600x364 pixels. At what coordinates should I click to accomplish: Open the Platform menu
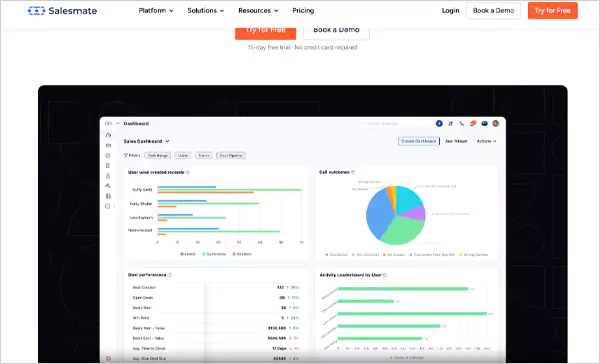[156, 11]
